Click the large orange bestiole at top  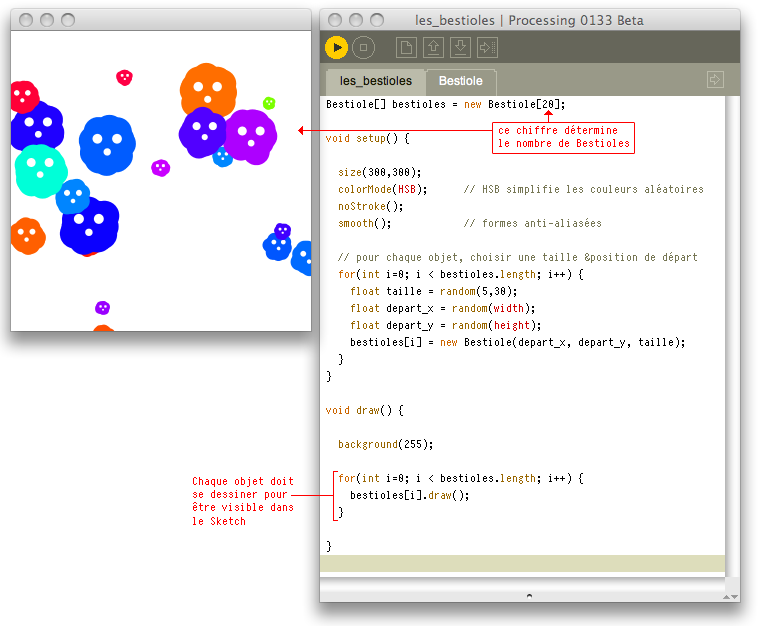click(x=208, y=90)
